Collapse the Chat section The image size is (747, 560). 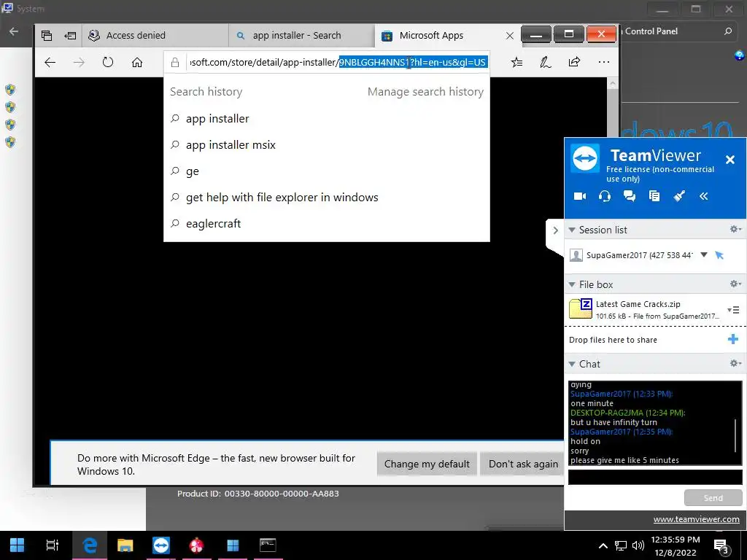pyautogui.click(x=572, y=365)
